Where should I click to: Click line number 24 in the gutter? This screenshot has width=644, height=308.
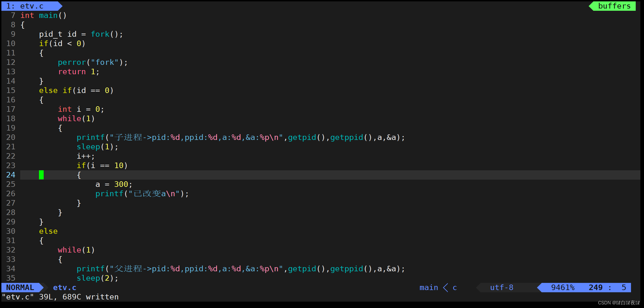(11, 175)
